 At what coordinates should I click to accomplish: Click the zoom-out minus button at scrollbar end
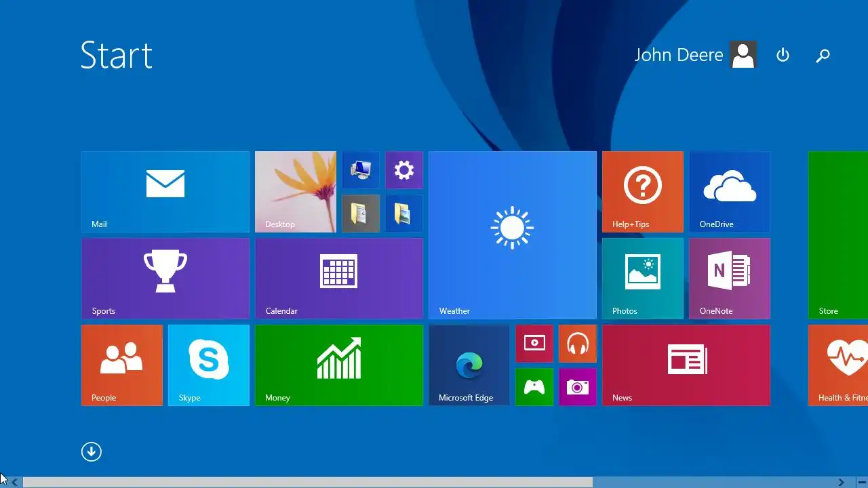861,483
